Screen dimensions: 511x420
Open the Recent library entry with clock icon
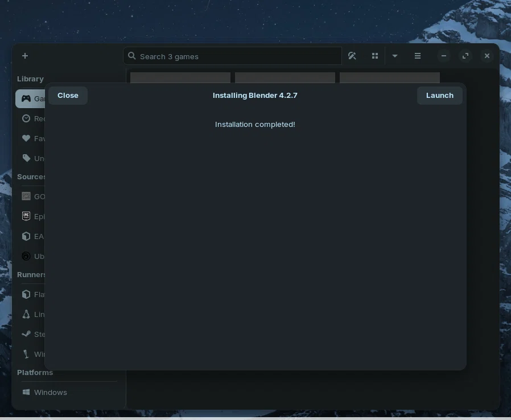(30, 118)
